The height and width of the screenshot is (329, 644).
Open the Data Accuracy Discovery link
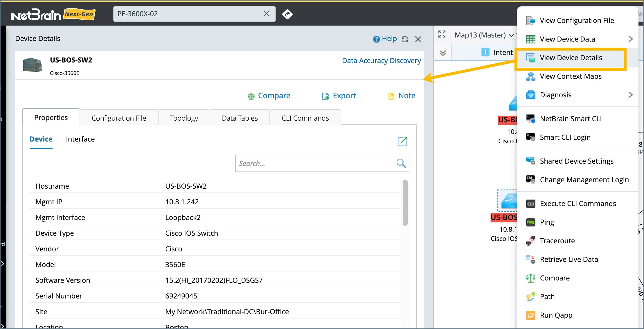click(x=381, y=60)
